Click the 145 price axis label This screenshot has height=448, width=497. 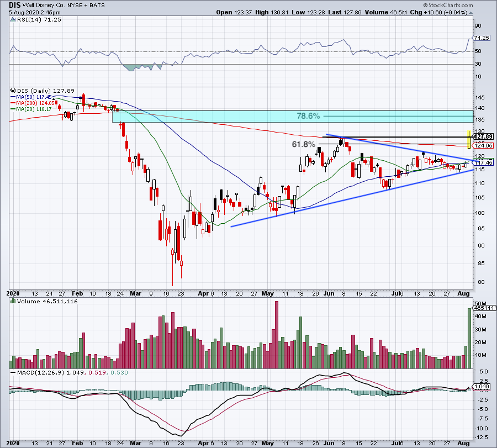pos(480,98)
